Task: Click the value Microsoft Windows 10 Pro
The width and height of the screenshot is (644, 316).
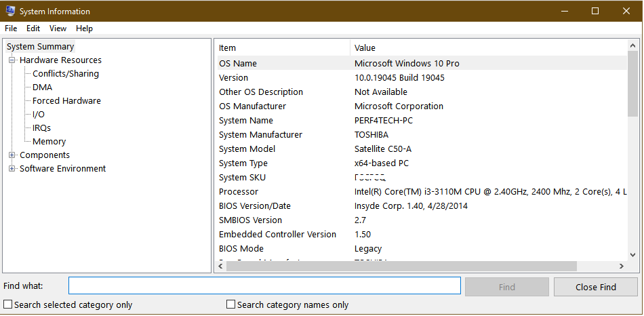Action: tap(407, 63)
